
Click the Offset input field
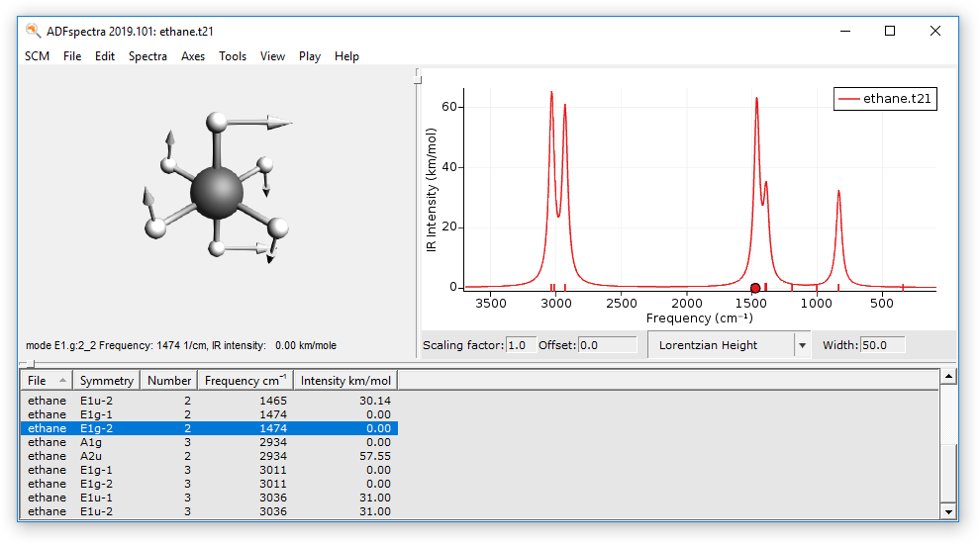coord(608,345)
